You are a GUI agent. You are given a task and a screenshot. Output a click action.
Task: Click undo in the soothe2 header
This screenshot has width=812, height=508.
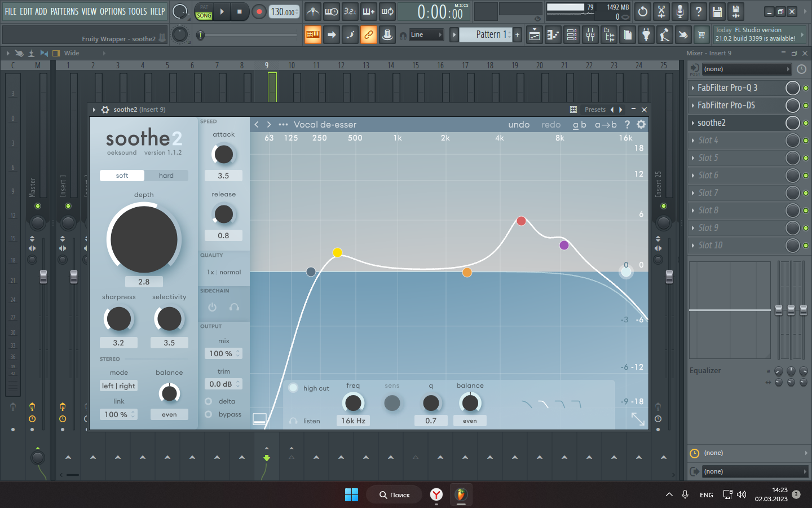coord(519,125)
